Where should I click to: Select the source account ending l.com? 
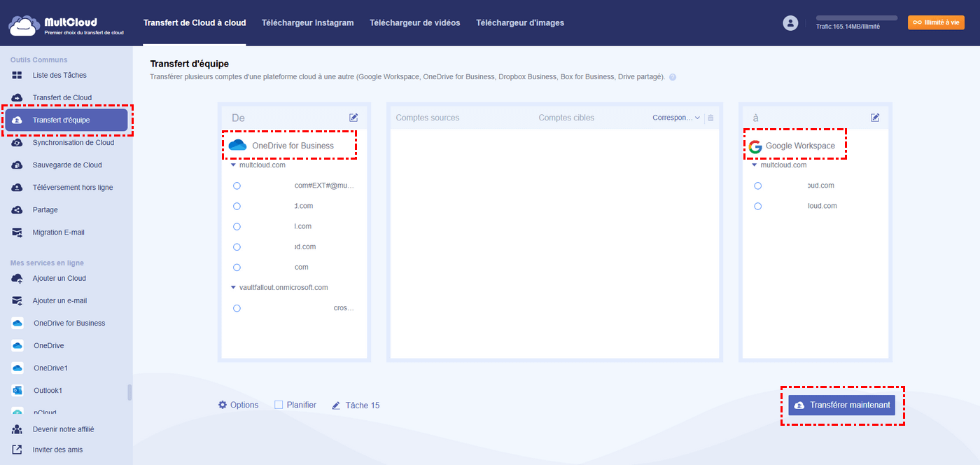pos(237,226)
